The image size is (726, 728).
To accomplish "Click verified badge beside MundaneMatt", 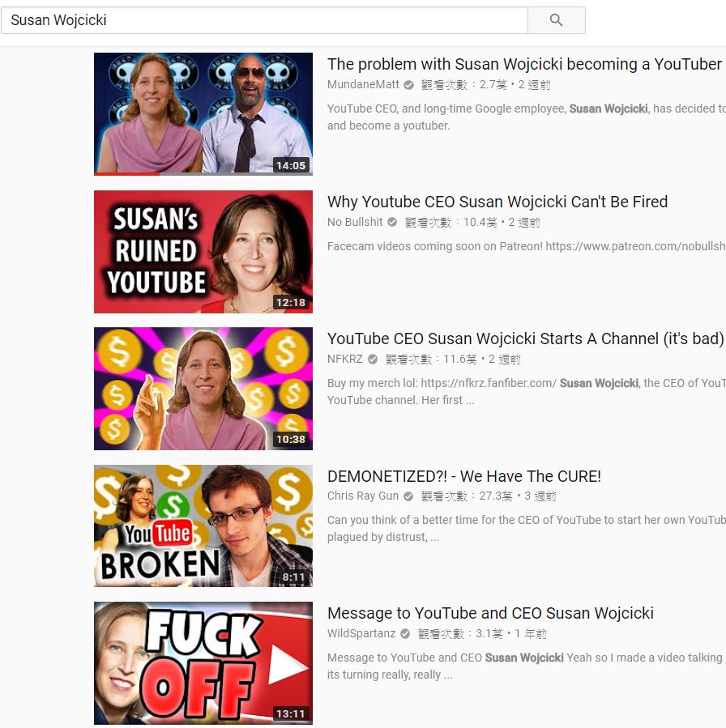I will 408,85.
